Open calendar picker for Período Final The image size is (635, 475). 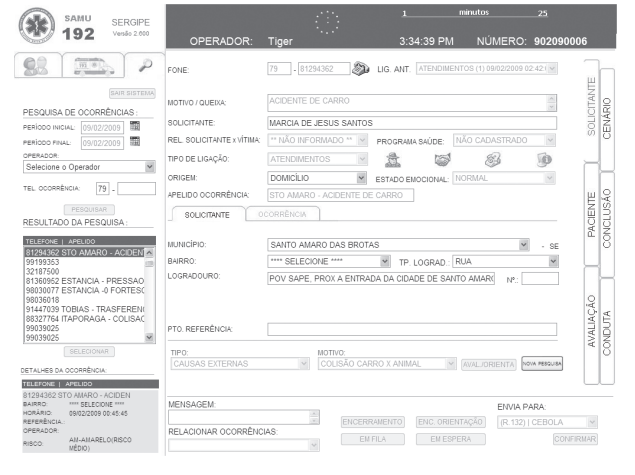tap(133, 145)
